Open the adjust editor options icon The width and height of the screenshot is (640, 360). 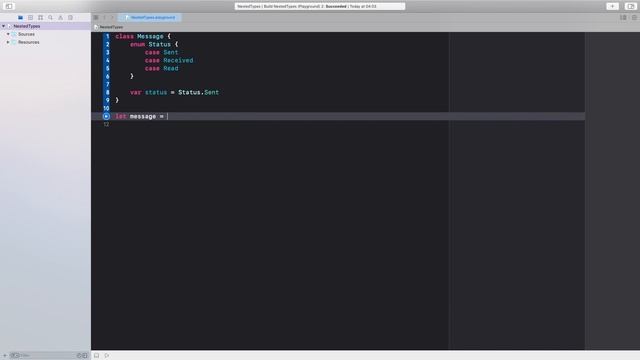click(x=623, y=18)
